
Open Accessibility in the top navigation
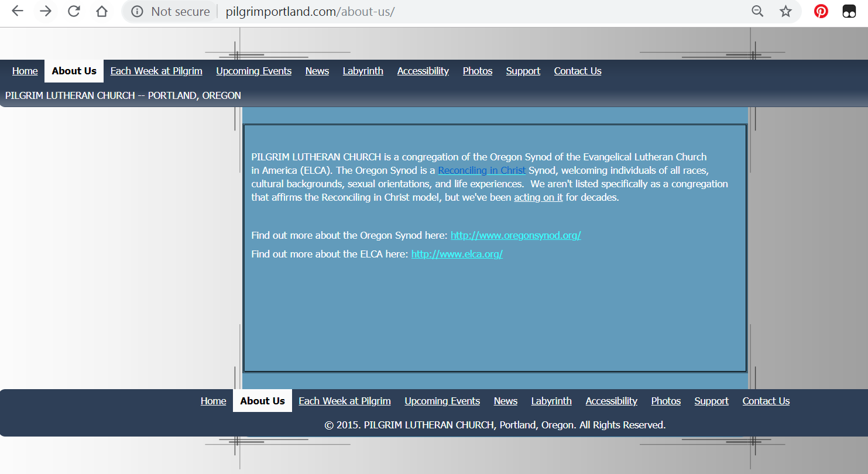423,71
